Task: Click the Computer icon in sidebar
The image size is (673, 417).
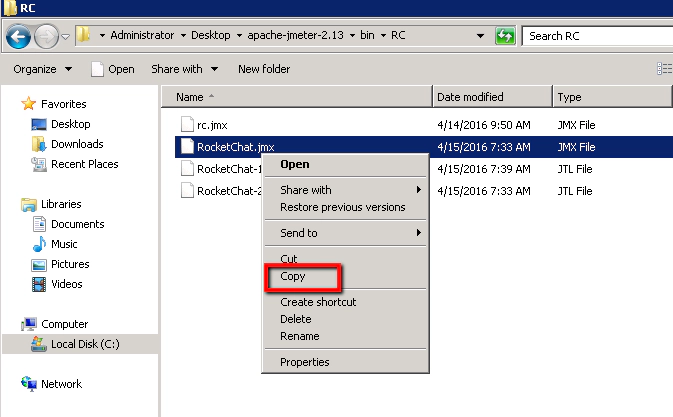Action: coord(29,324)
